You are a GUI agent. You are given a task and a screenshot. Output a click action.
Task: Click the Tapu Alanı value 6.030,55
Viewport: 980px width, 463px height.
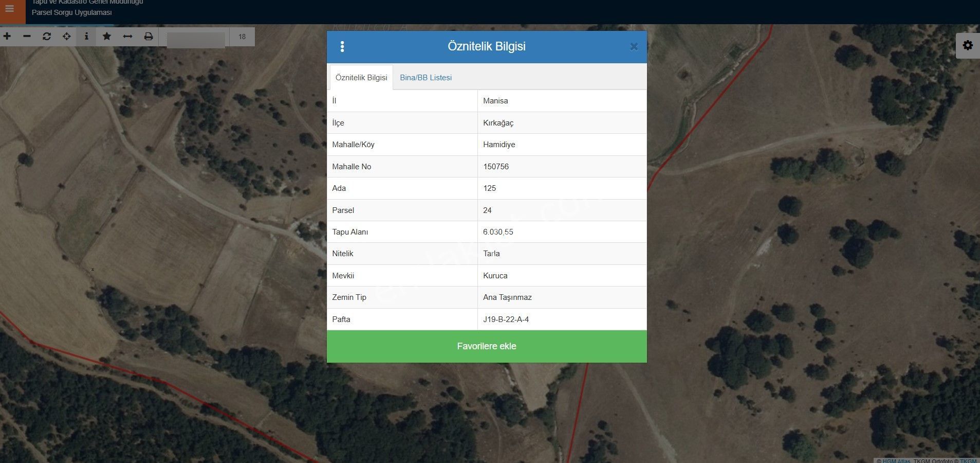tap(498, 232)
